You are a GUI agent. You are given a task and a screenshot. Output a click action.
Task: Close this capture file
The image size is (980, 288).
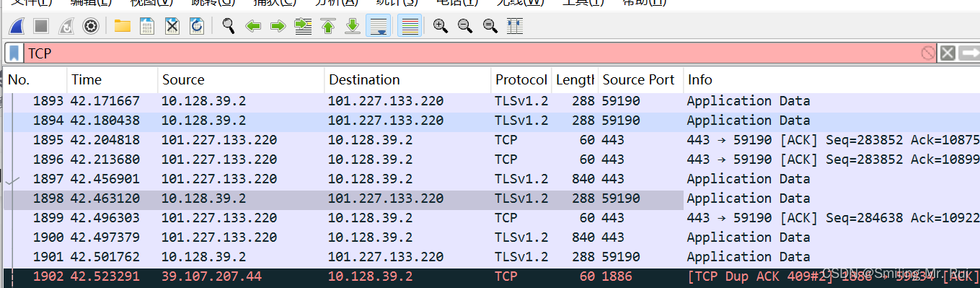172,27
